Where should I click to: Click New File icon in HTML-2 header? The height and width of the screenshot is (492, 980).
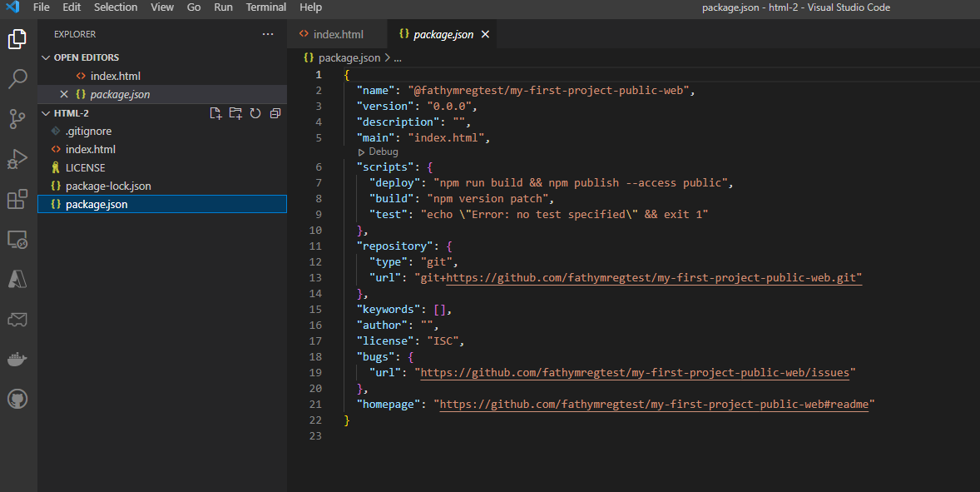point(215,113)
